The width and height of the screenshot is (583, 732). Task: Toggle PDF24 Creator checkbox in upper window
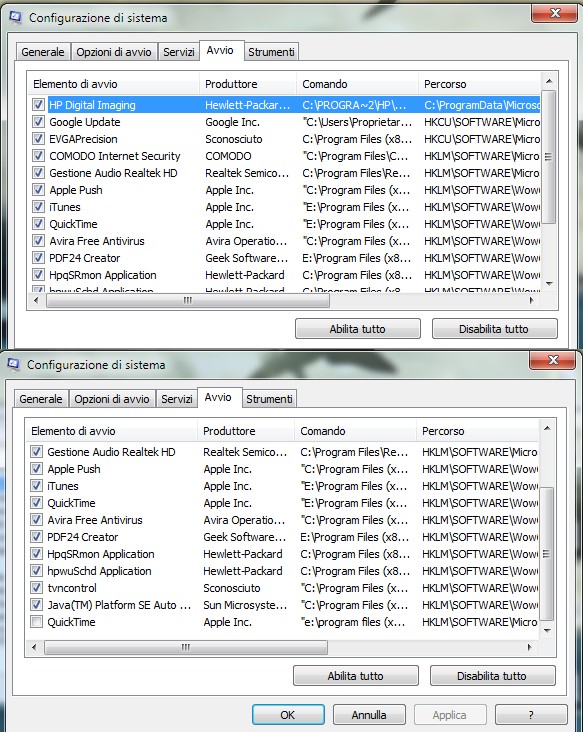[x=38, y=258]
